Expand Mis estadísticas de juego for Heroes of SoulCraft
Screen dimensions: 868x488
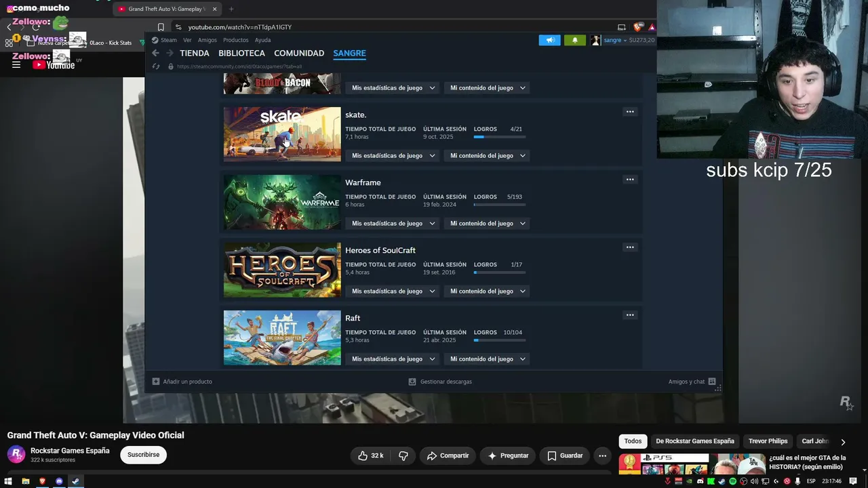tap(393, 291)
